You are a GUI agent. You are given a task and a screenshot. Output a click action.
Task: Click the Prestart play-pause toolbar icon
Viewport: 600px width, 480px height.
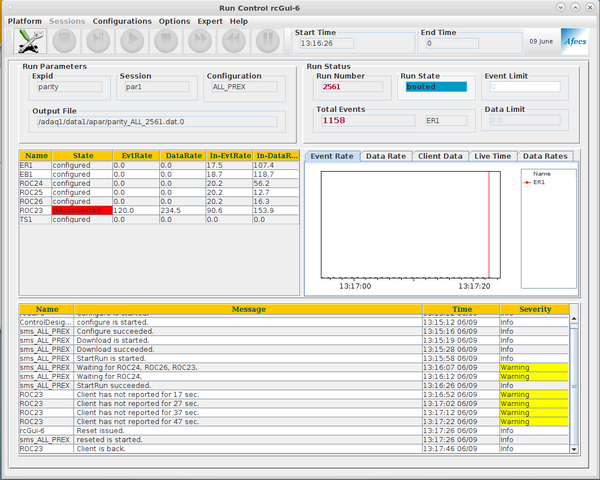click(98, 40)
